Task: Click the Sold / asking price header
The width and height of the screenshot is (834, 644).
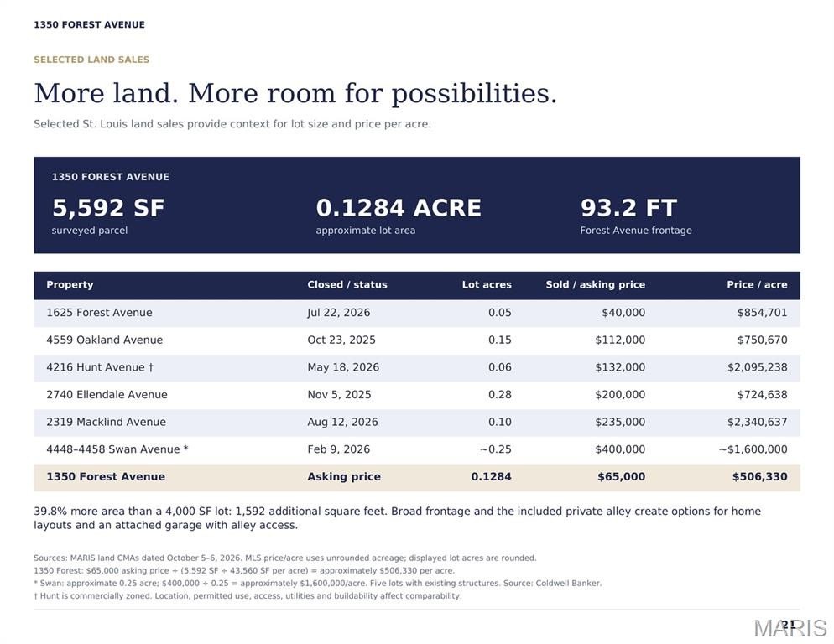Action: tap(595, 284)
